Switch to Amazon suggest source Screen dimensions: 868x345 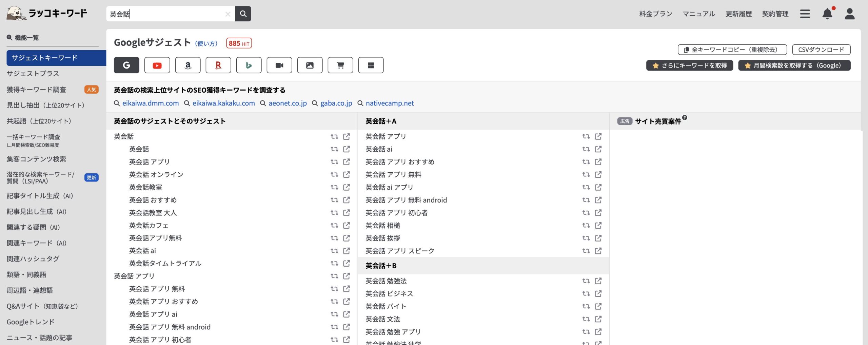(x=188, y=65)
